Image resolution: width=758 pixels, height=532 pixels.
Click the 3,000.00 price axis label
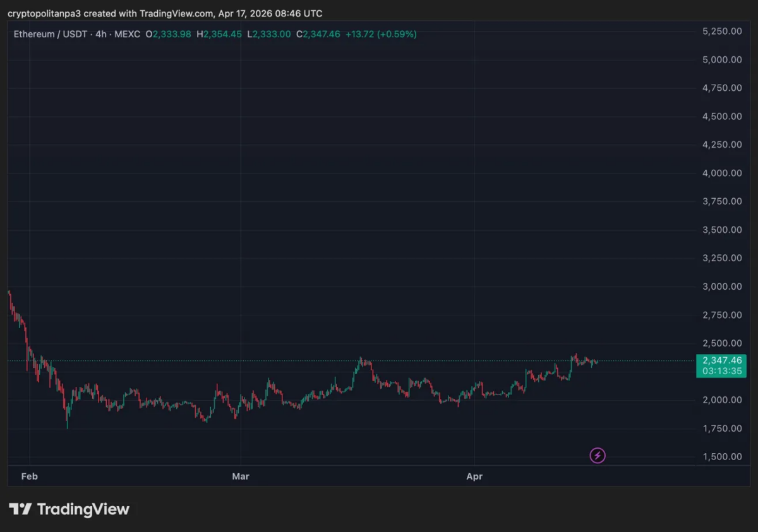[721, 287]
